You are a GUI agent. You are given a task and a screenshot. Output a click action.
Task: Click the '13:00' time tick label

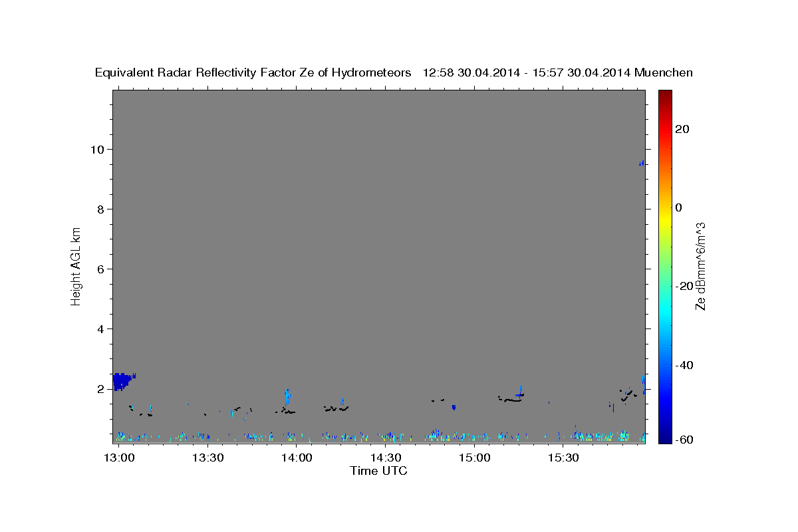(x=120, y=458)
